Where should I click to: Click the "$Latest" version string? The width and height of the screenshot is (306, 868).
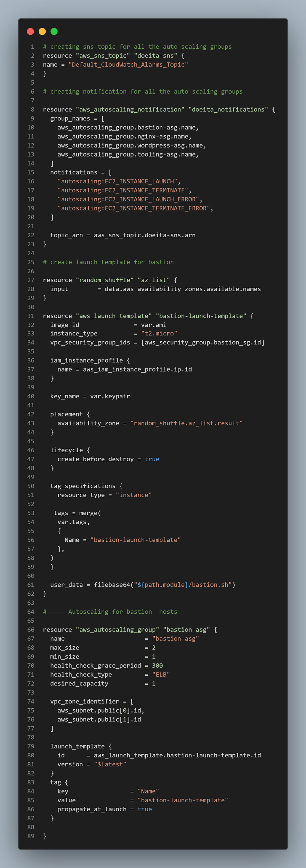pos(110,764)
